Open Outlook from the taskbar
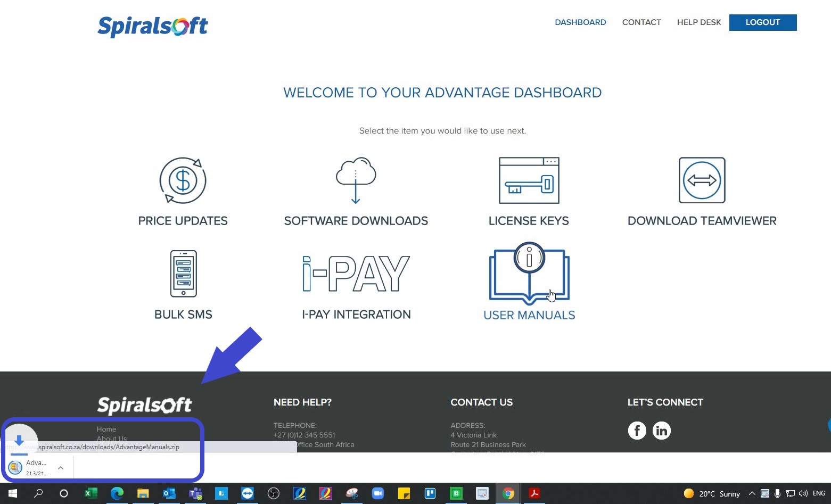This screenshot has width=831, height=504. 169,493
